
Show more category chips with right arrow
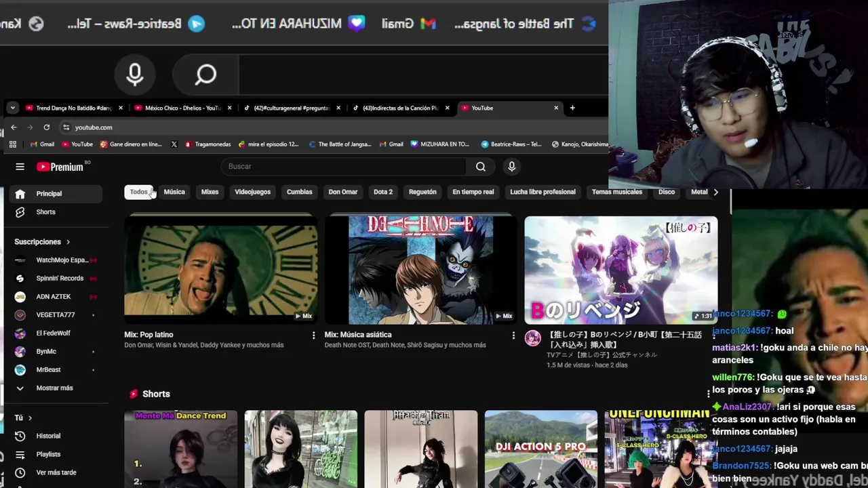tap(715, 192)
